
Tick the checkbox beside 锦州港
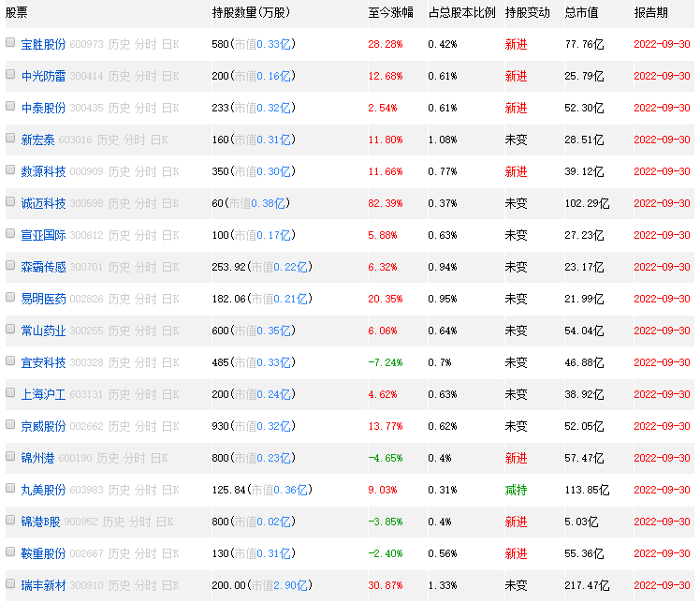coord(10,456)
